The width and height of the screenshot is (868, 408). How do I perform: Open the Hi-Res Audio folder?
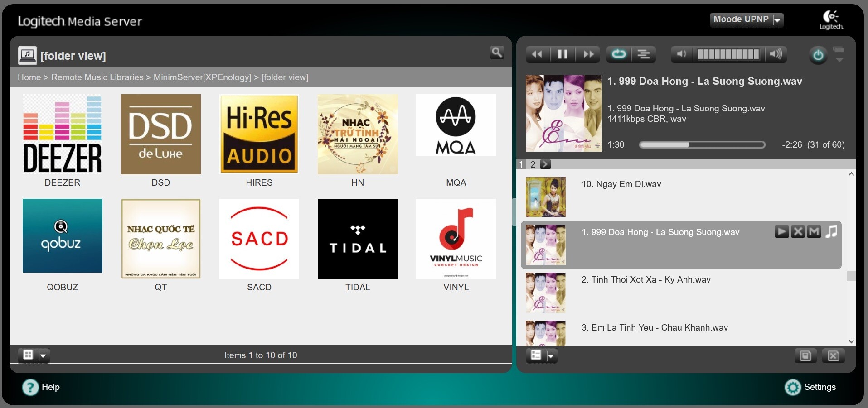tap(259, 134)
